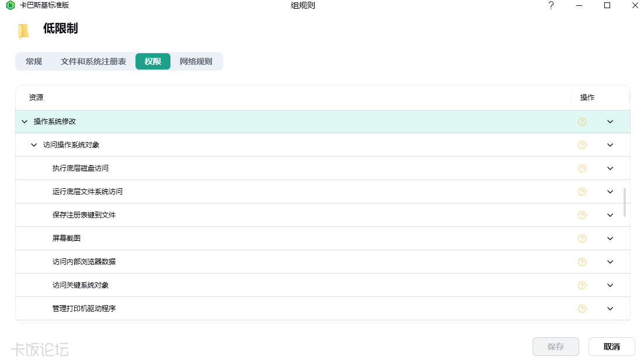Maximize the 组规则 window
This screenshot has width=644, height=363.
click(x=607, y=5)
